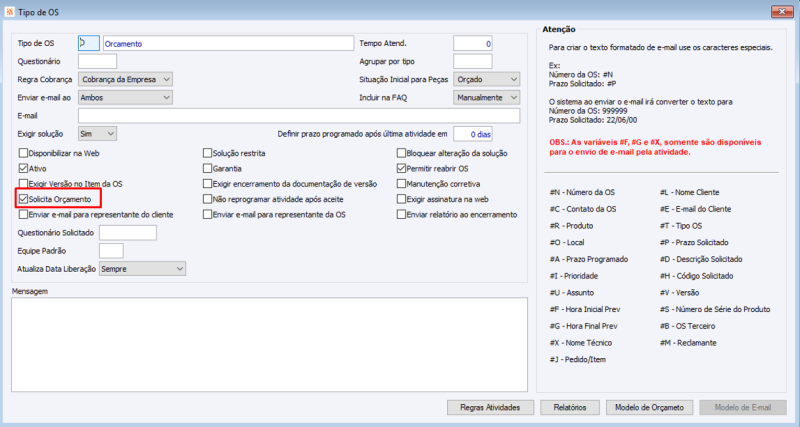Expand Incluir na FAQ dropdown

(487, 97)
